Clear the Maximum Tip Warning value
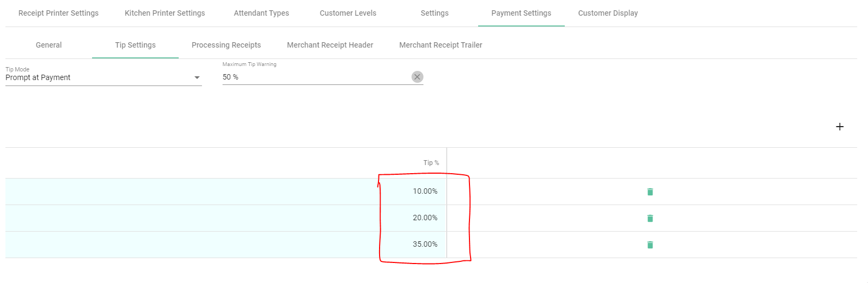868x283 pixels. tap(417, 77)
